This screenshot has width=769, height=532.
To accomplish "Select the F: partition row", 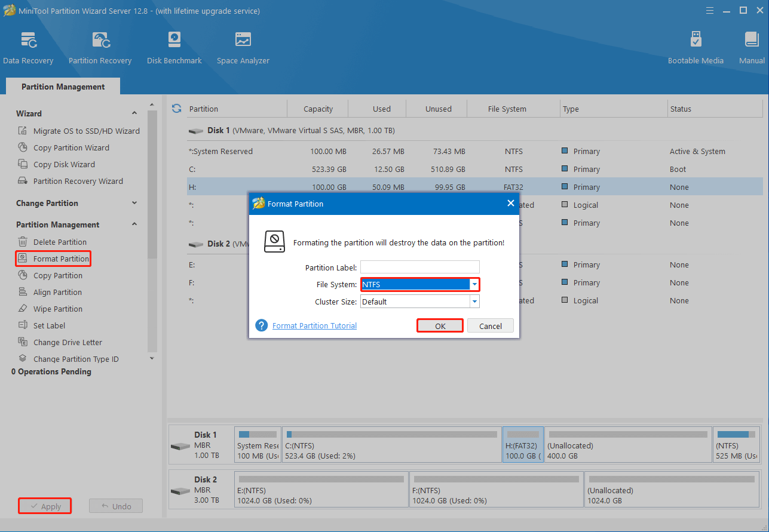I will coord(474,282).
